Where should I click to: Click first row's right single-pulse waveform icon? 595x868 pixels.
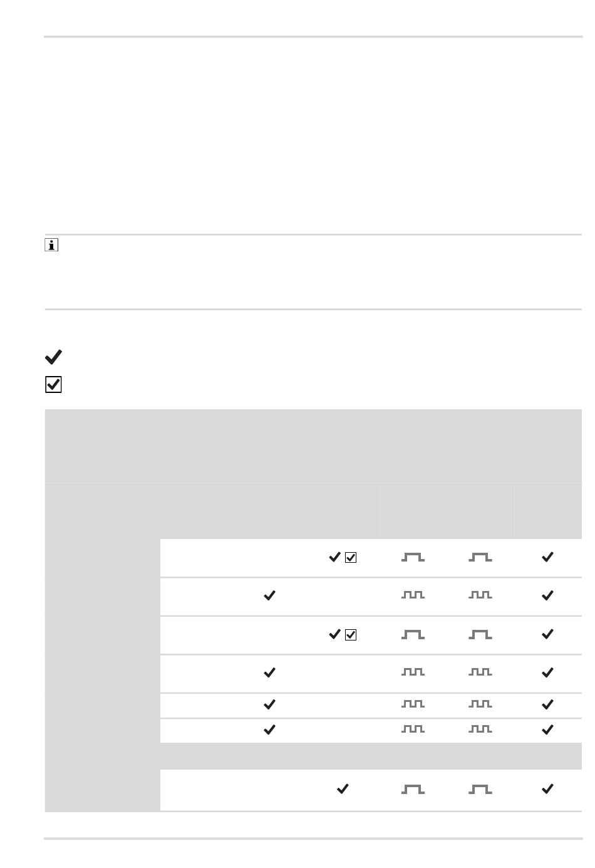pos(480,557)
